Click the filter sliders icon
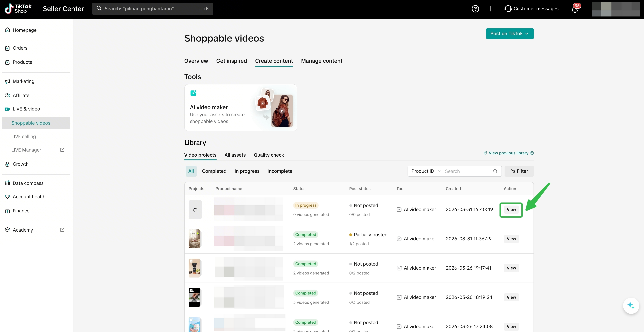This screenshot has height=332, width=644. tap(513, 171)
